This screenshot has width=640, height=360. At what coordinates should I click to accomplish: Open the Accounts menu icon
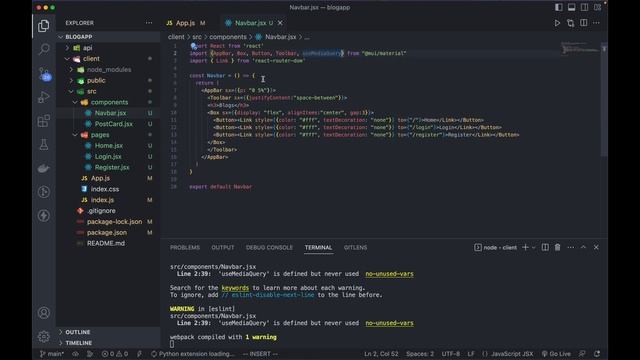pyautogui.click(x=44, y=313)
